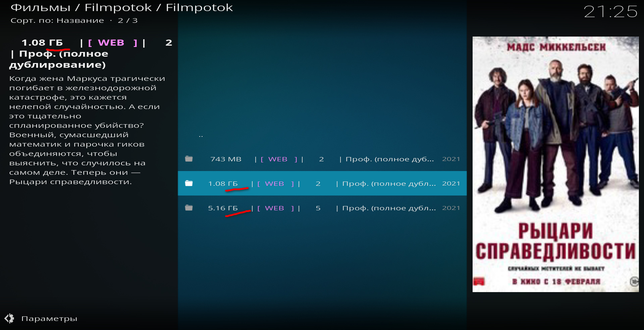Click the folder icon of the 5.16 ГБ entry

coord(189,208)
